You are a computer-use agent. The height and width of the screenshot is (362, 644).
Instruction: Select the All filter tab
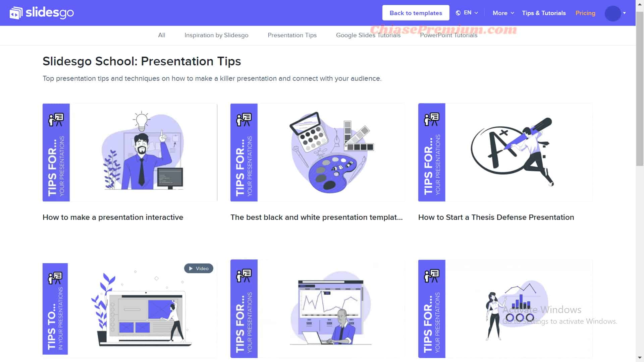coord(161,35)
